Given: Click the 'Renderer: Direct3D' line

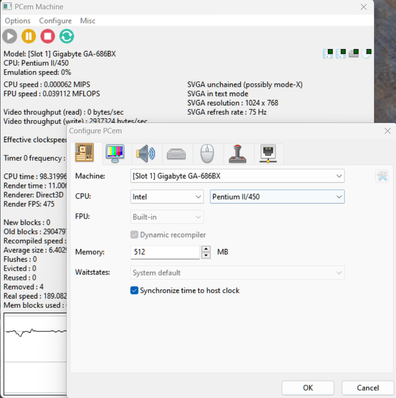Looking at the screenshot, I should click(x=33, y=195).
